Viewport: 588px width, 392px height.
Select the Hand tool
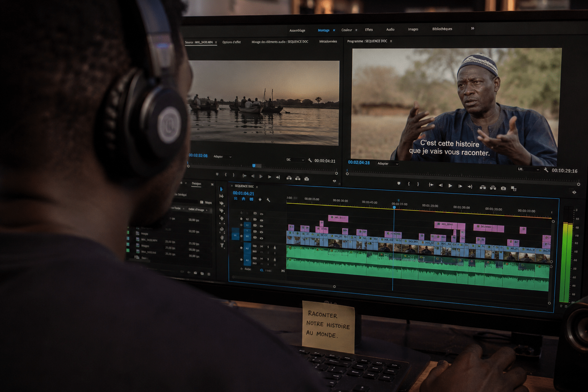click(222, 238)
